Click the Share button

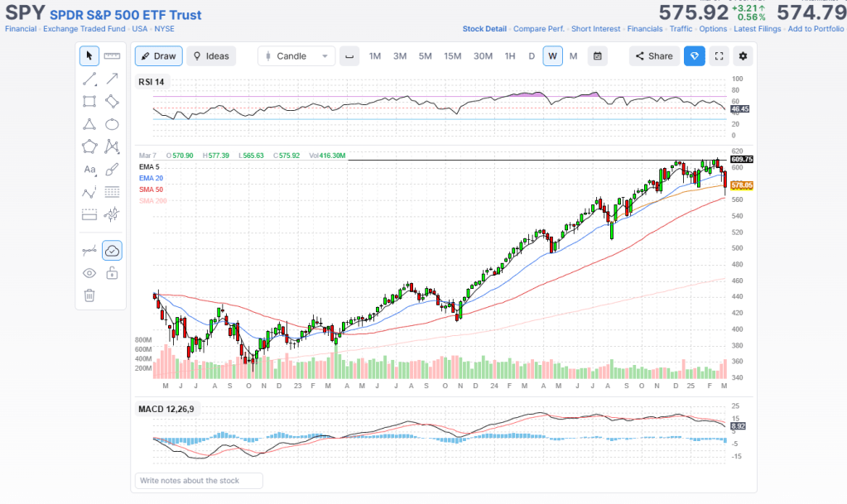point(652,56)
